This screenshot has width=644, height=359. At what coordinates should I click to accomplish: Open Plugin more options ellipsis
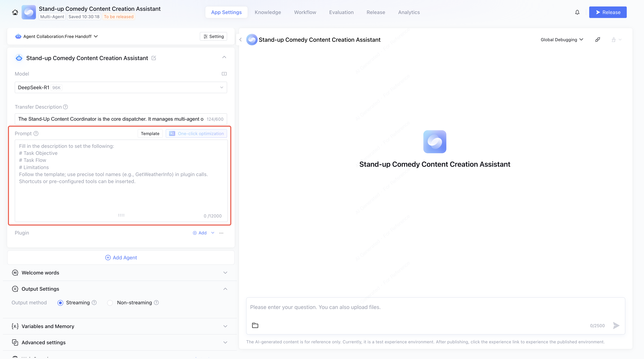pyautogui.click(x=221, y=233)
